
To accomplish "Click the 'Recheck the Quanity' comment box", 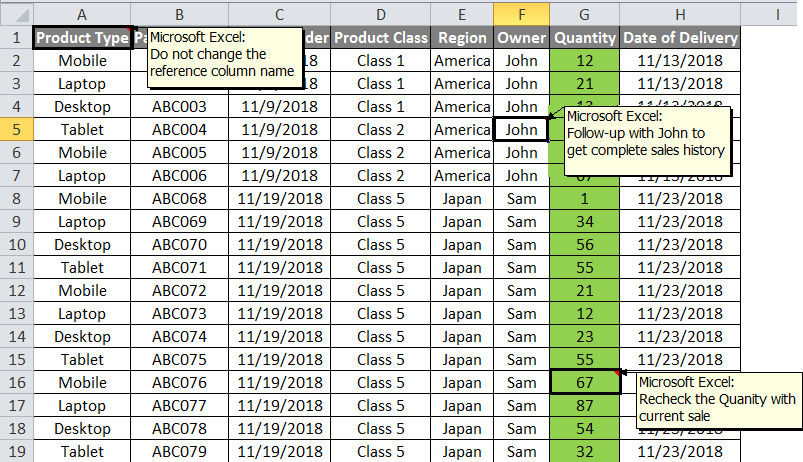I will pyautogui.click(x=720, y=400).
